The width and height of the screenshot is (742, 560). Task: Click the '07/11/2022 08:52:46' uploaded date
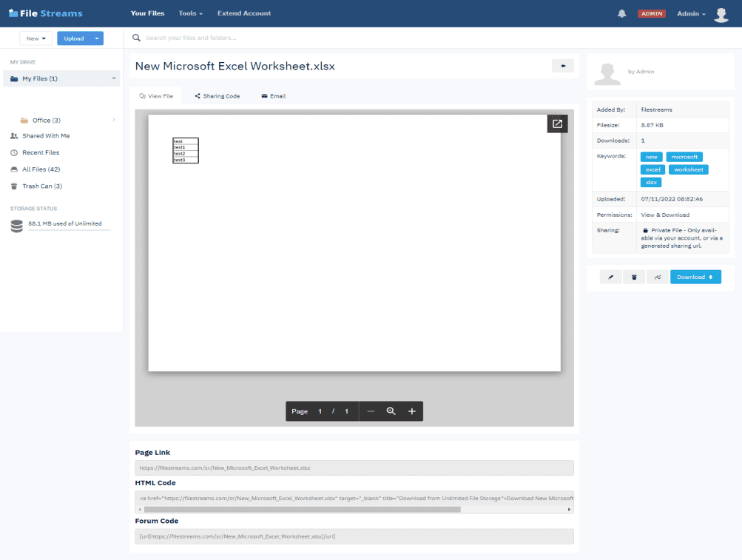[672, 199]
